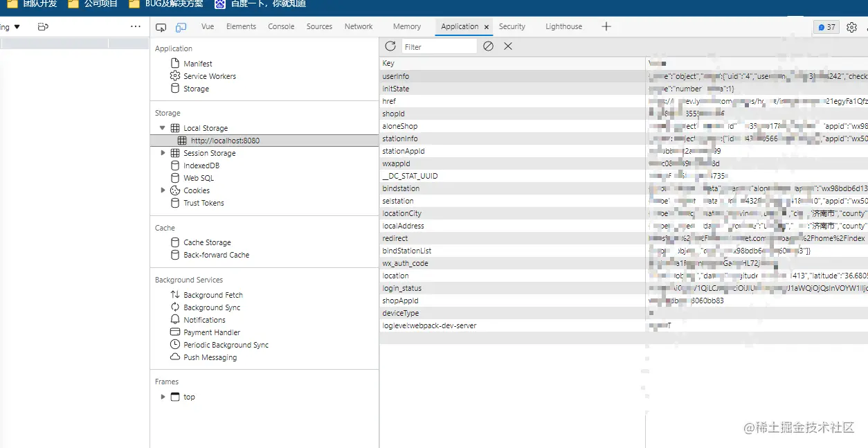Click the Notifications bell icon
Image resolution: width=868 pixels, height=448 pixels.
click(x=175, y=319)
